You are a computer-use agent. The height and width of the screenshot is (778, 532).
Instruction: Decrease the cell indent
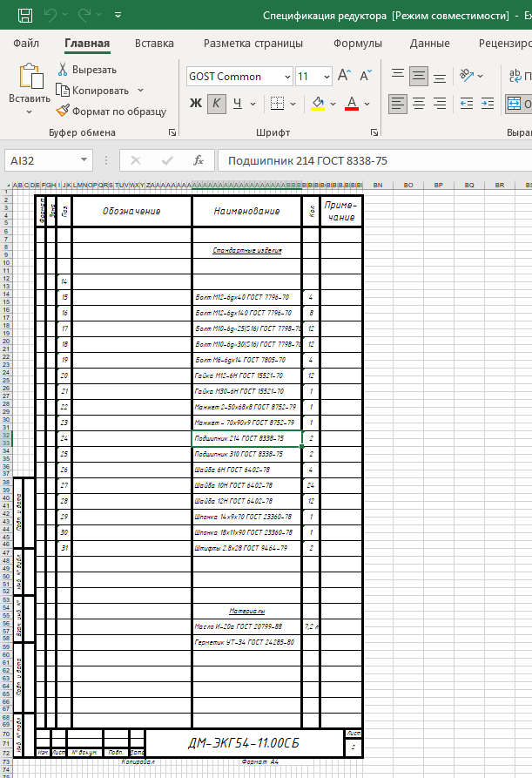pyautogui.click(x=466, y=104)
